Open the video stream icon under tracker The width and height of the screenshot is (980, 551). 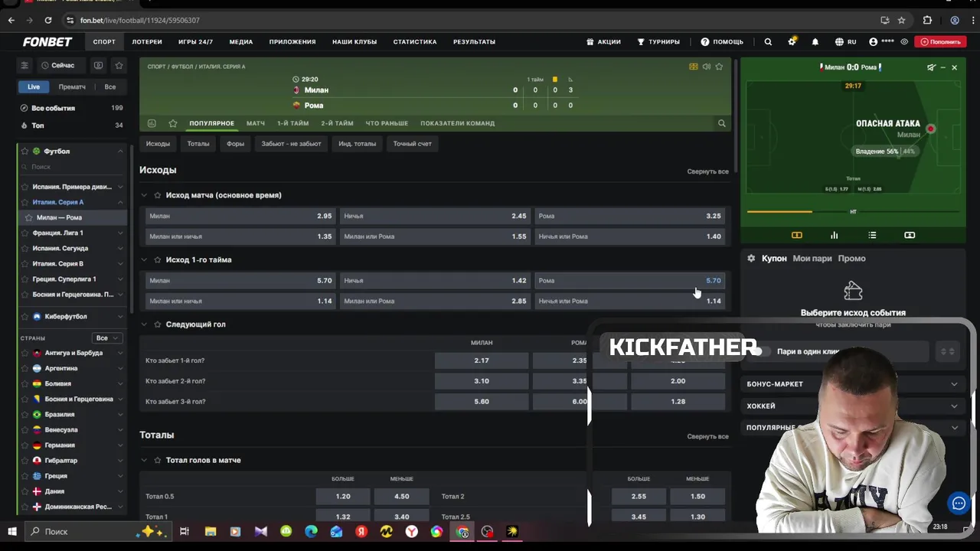(910, 235)
